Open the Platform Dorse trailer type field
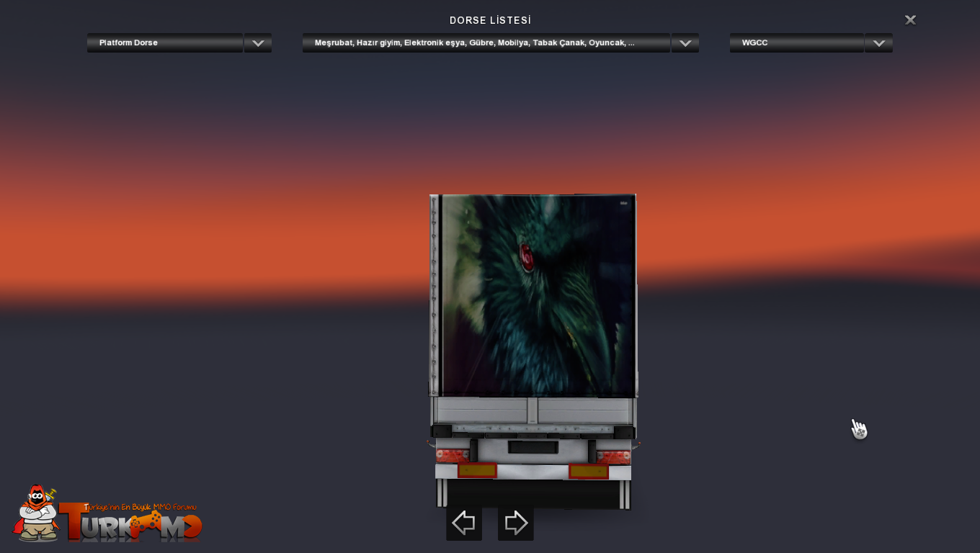This screenshot has height=553, width=980. (x=165, y=43)
